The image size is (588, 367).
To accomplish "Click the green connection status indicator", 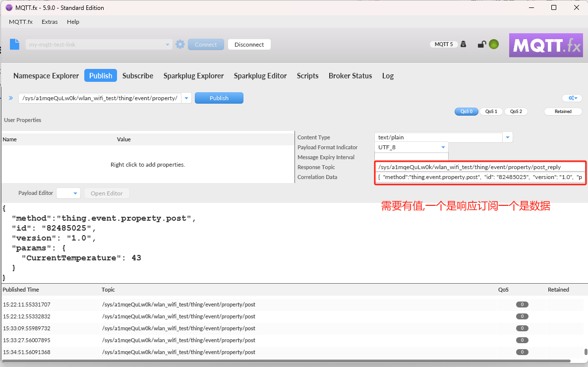I will (x=494, y=44).
